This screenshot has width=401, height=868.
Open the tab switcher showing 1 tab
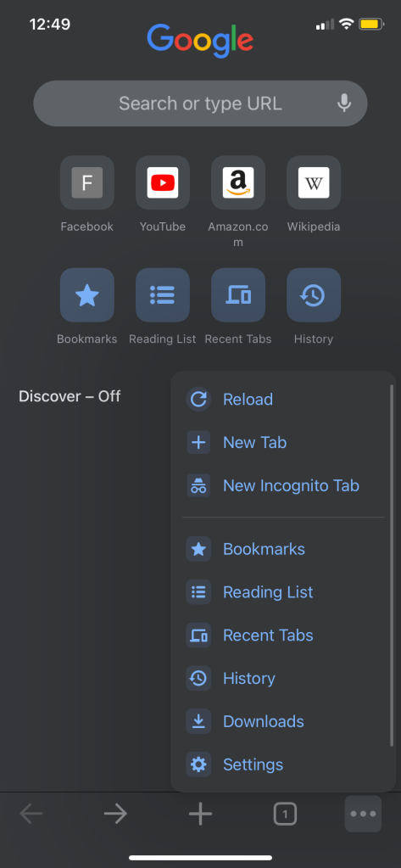click(x=285, y=814)
